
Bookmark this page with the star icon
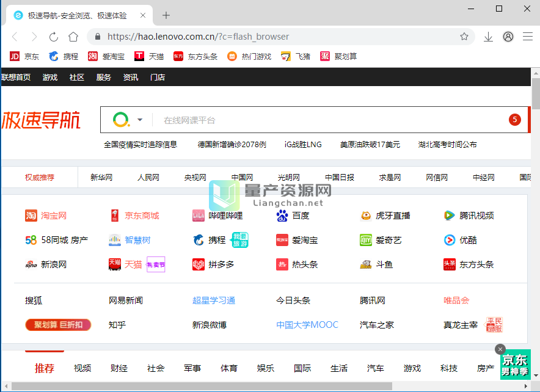pyautogui.click(x=464, y=37)
